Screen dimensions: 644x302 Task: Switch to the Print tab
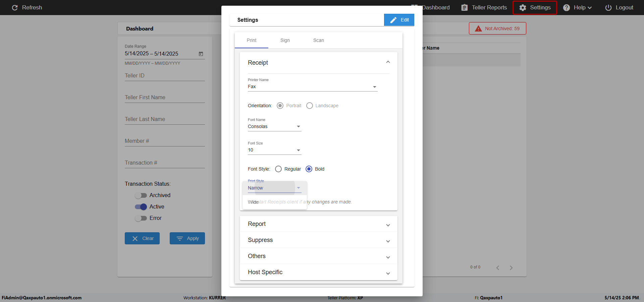coord(252,40)
